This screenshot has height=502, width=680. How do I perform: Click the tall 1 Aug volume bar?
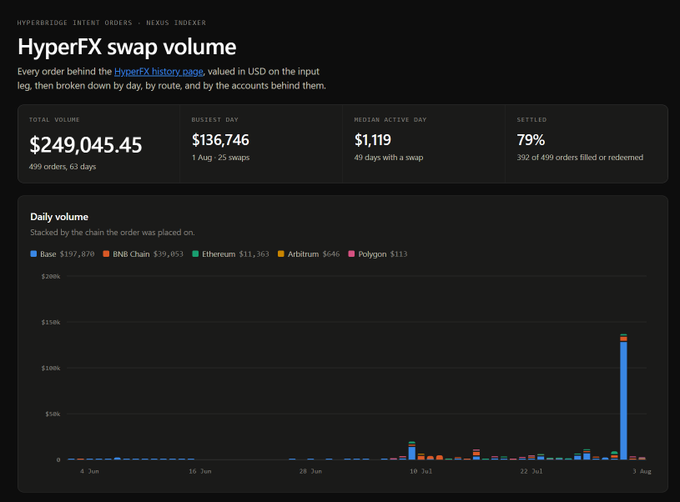(623, 397)
